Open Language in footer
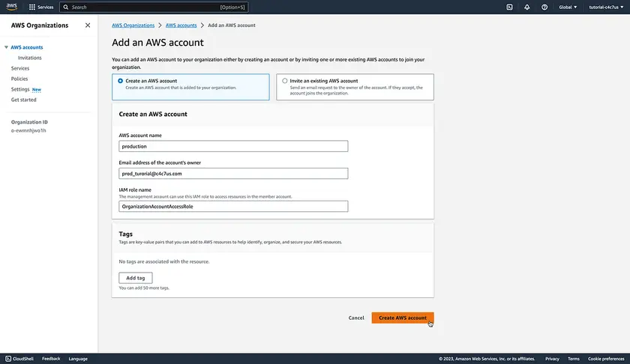The image size is (630, 364). (x=78, y=359)
